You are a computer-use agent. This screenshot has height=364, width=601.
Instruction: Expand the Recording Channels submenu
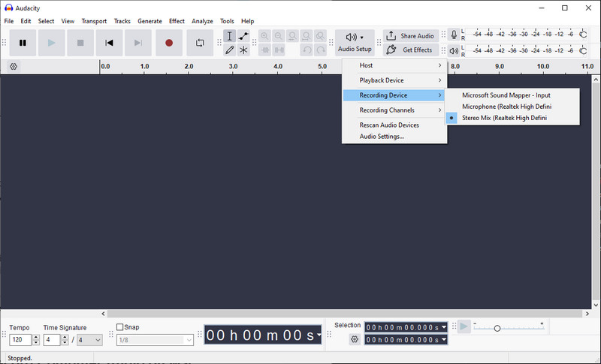(x=394, y=110)
